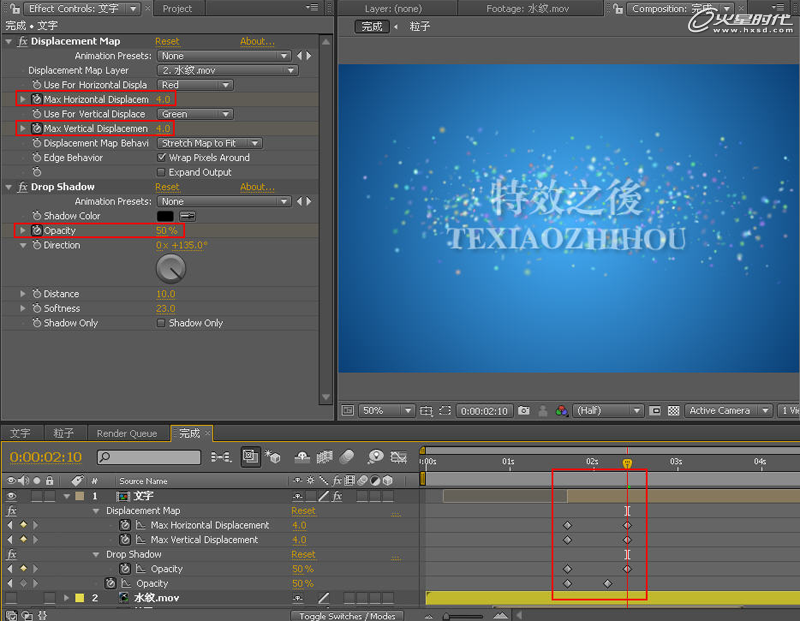Expand the 水纹.mov layer in timeline
Image resolution: width=800 pixels, height=621 pixels.
click(67, 598)
